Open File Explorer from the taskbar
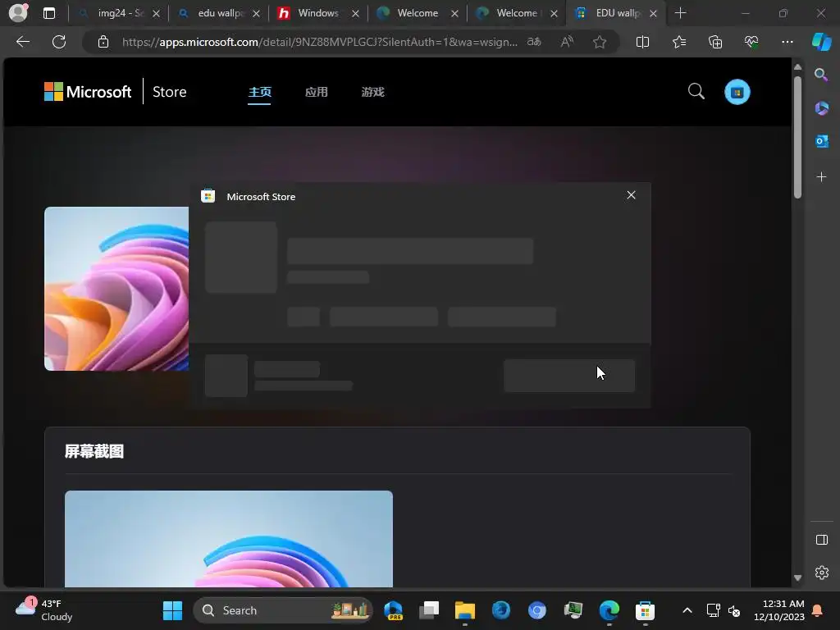The image size is (840, 630). coord(464,610)
